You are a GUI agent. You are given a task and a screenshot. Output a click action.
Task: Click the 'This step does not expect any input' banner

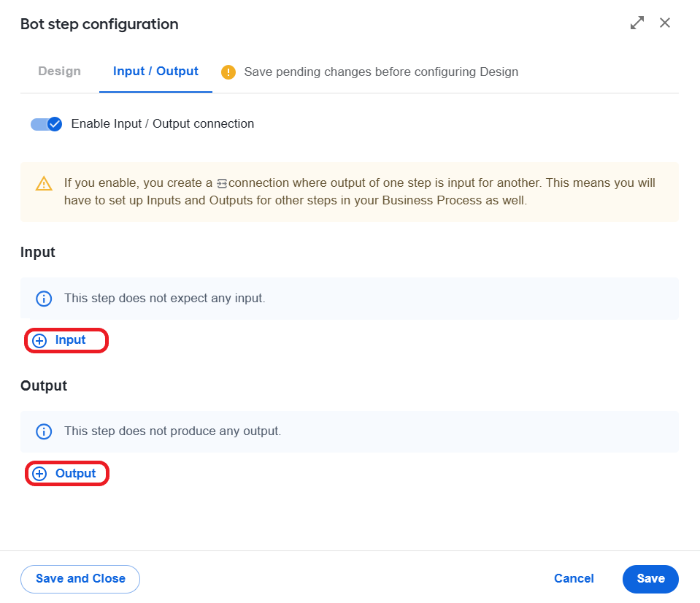point(350,298)
